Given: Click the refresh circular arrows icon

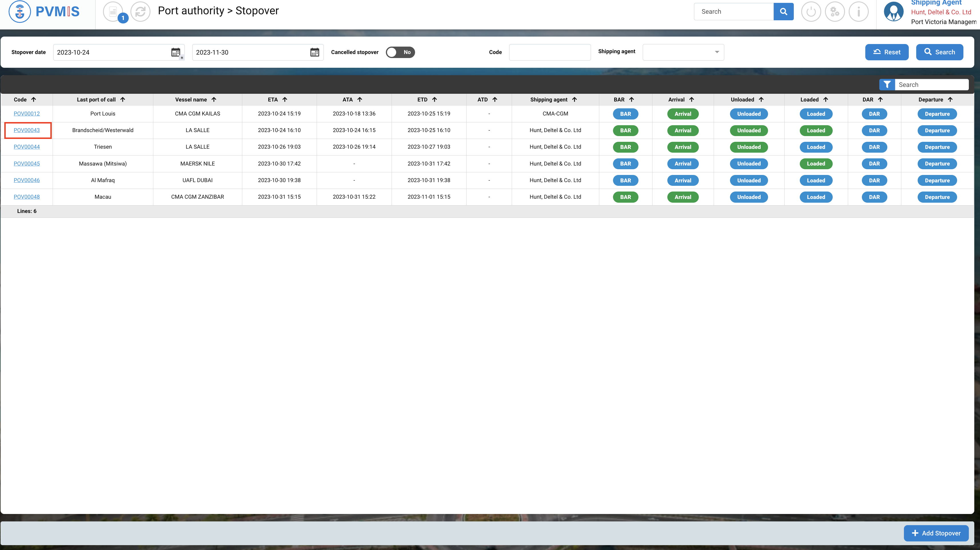Looking at the screenshot, I should pyautogui.click(x=140, y=12).
